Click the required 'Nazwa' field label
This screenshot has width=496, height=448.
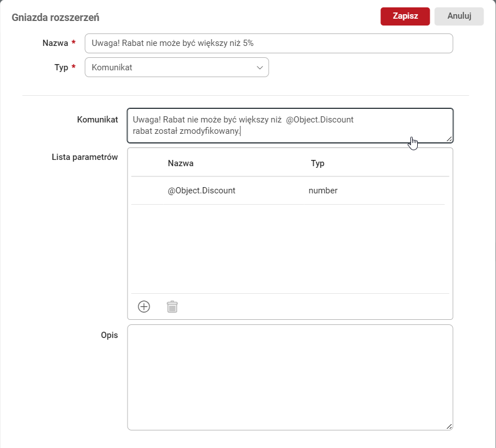(55, 44)
